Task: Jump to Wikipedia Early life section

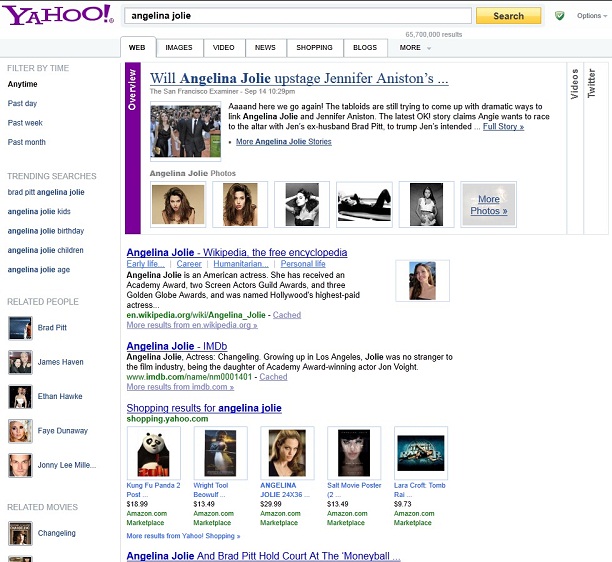Action: [x=146, y=264]
